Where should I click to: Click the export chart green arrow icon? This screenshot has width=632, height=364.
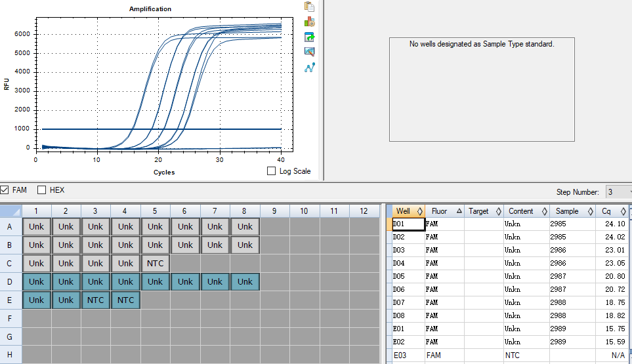[310, 37]
